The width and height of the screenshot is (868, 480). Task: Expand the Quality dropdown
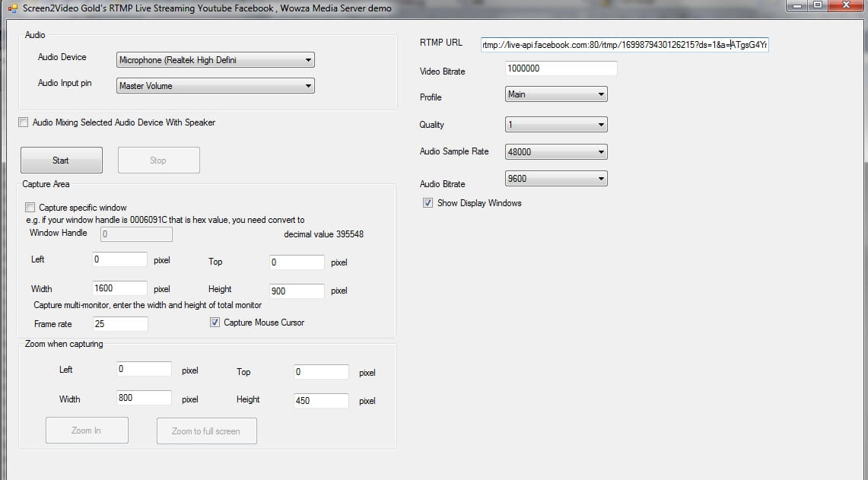[556, 125]
